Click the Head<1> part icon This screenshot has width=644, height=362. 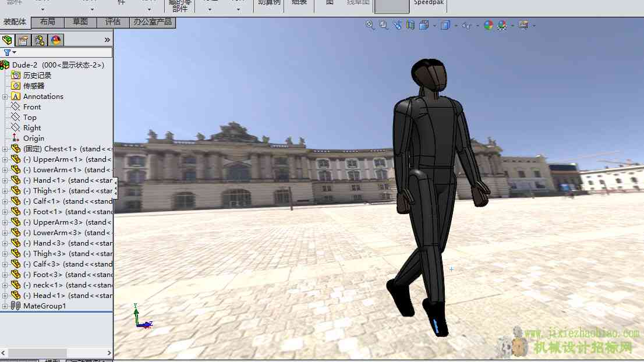click(16, 295)
